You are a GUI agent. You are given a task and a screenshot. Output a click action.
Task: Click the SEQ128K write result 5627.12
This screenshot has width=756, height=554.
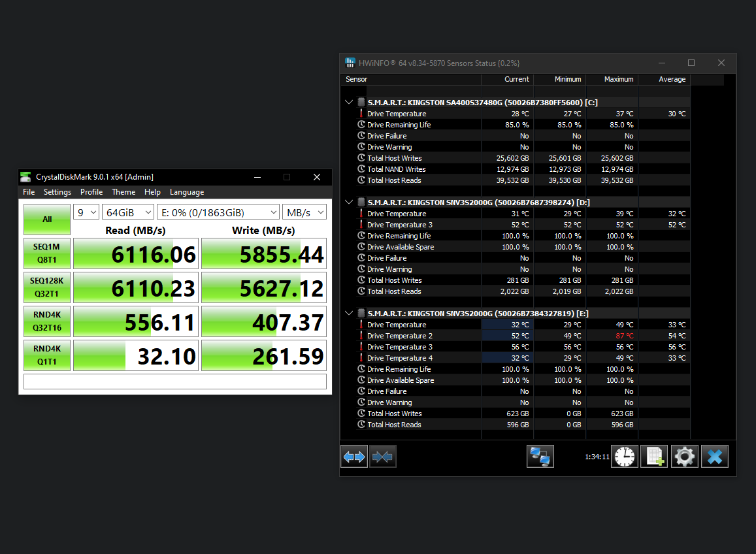pos(264,287)
